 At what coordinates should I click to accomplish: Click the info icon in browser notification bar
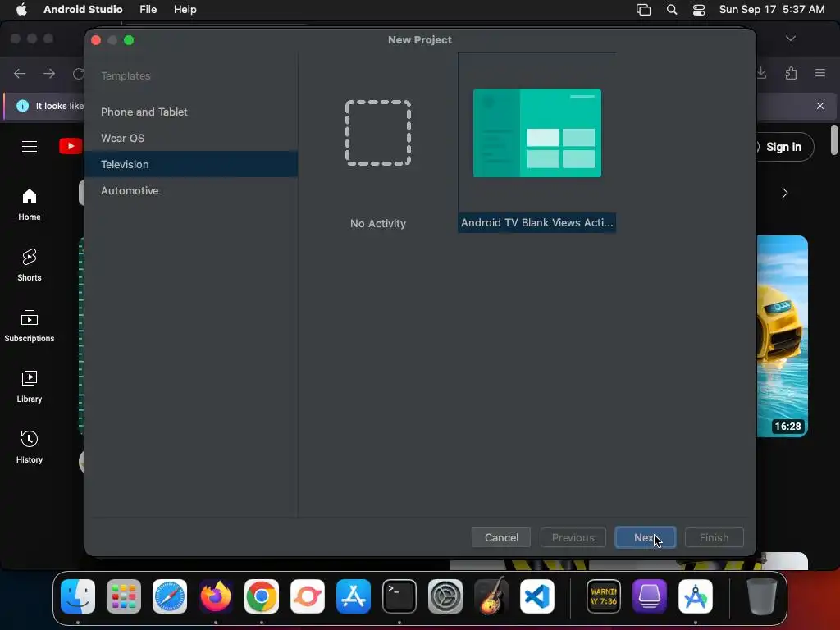coord(22,106)
